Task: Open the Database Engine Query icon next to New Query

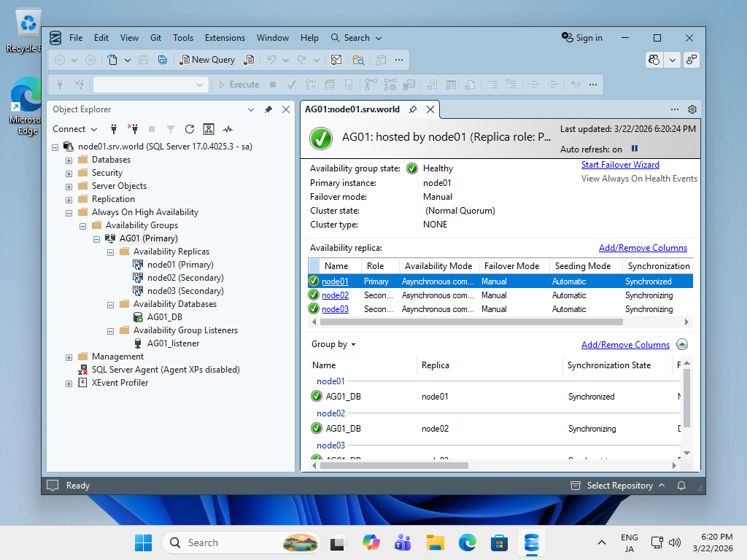Action: click(249, 60)
